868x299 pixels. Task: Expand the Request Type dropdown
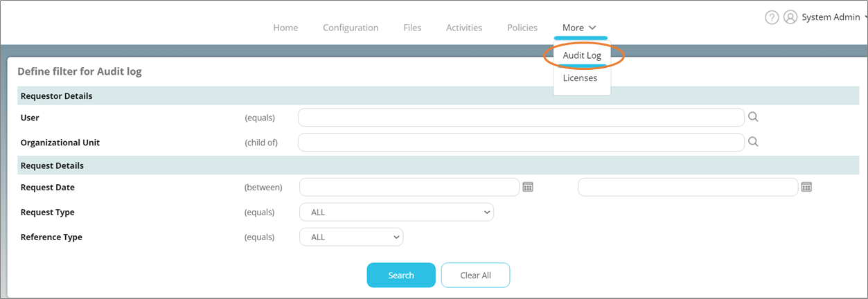[396, 212]
